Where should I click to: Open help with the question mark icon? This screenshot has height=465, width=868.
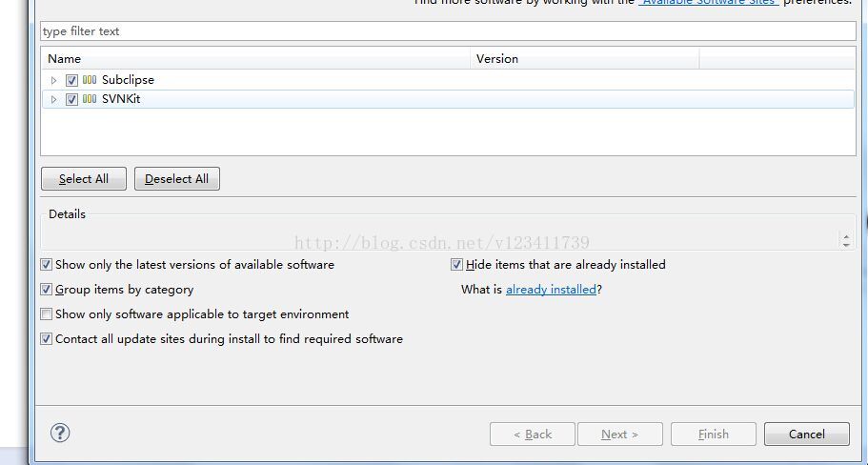[60, 433]
